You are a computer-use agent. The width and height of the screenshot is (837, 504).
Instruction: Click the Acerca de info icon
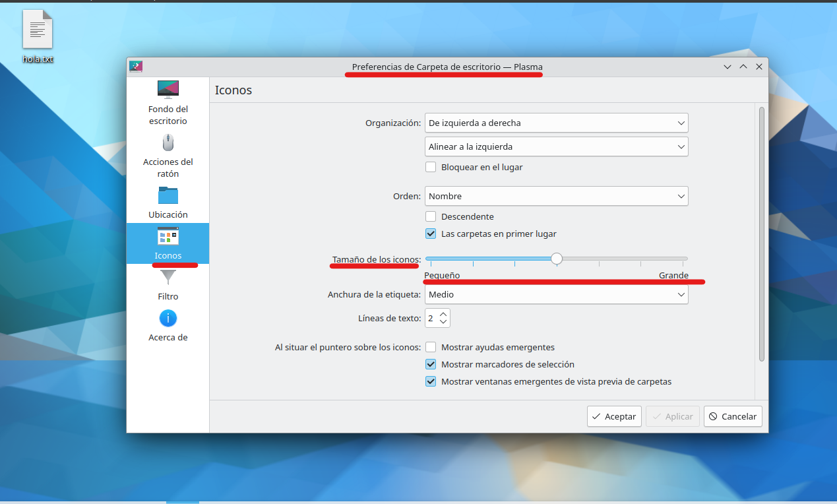(168, 319)
